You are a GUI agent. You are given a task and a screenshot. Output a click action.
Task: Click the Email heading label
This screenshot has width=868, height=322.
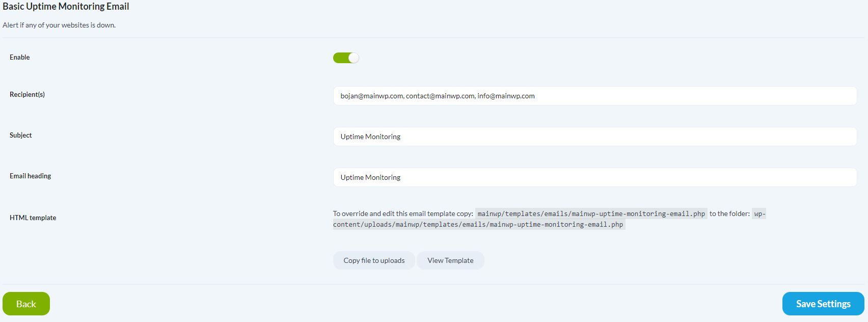pos(31,176)
